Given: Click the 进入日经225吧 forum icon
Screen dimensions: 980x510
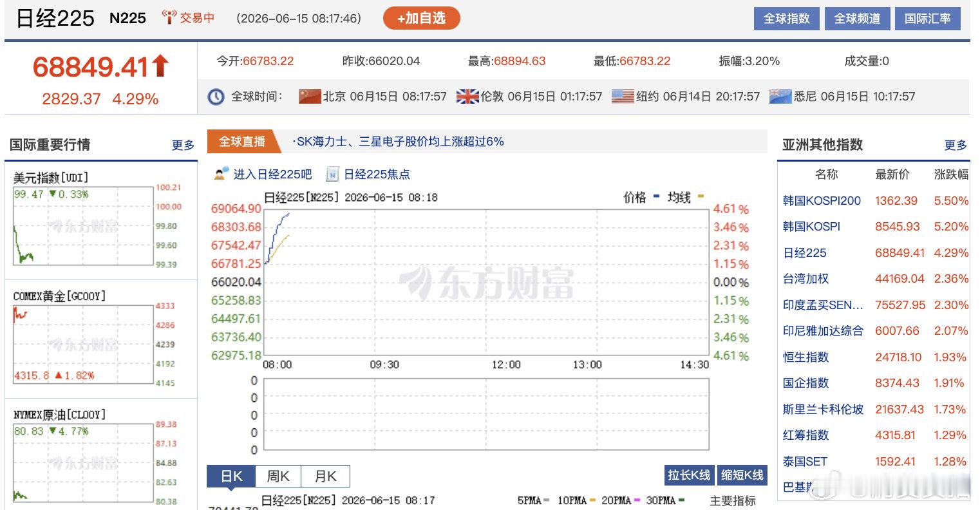Looking at the screenshot, I should point(222,174).
